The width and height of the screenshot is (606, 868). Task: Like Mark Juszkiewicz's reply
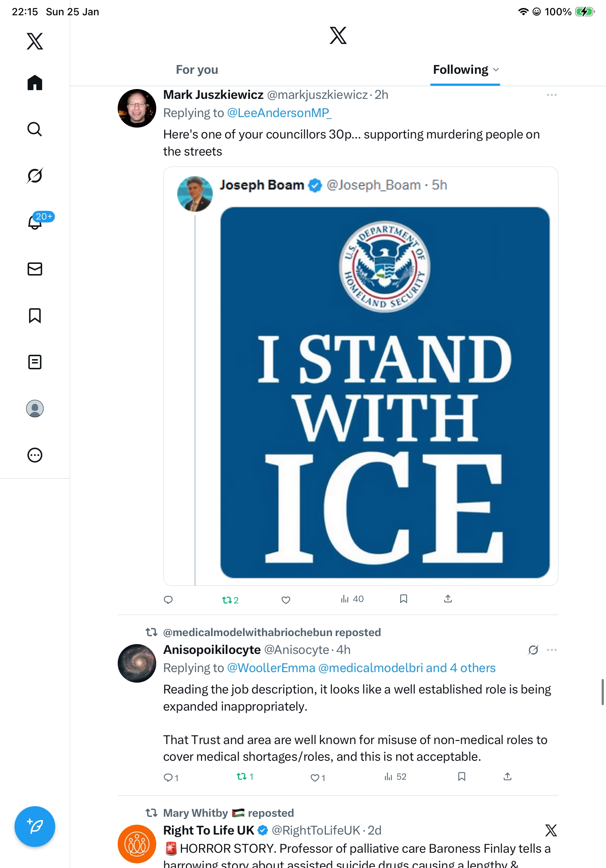[286, 600]
